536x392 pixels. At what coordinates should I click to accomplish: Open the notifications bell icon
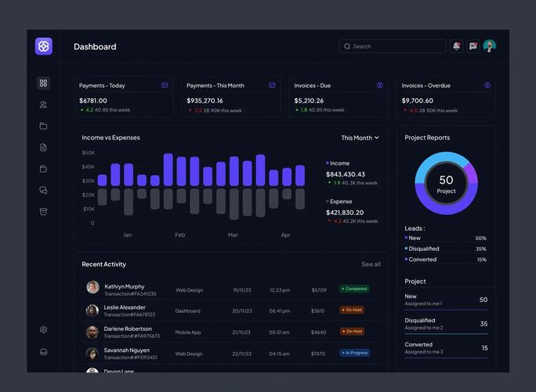coord(456,46)
